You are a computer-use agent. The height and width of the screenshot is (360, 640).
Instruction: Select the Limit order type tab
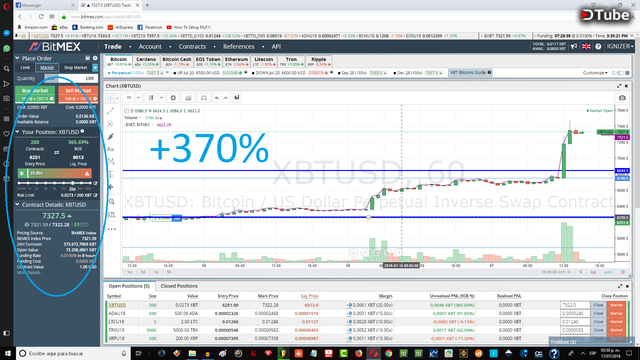pyautogui.click(x=25, y=68)
